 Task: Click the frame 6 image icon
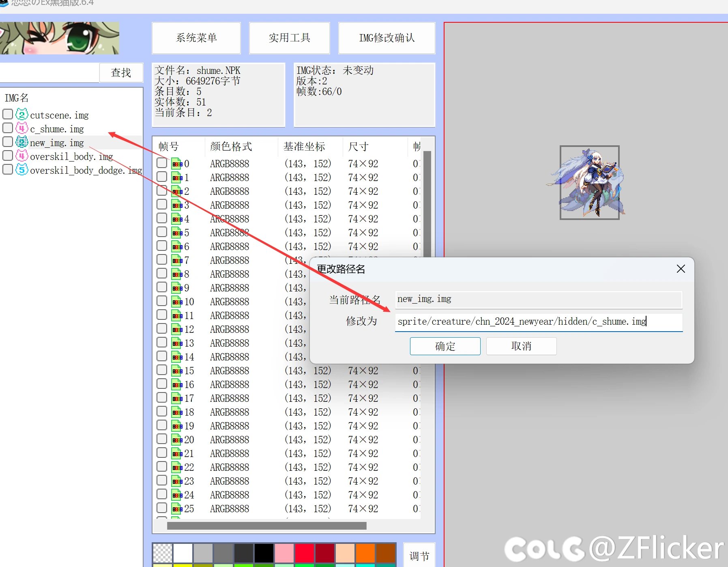tap(176, 246)
